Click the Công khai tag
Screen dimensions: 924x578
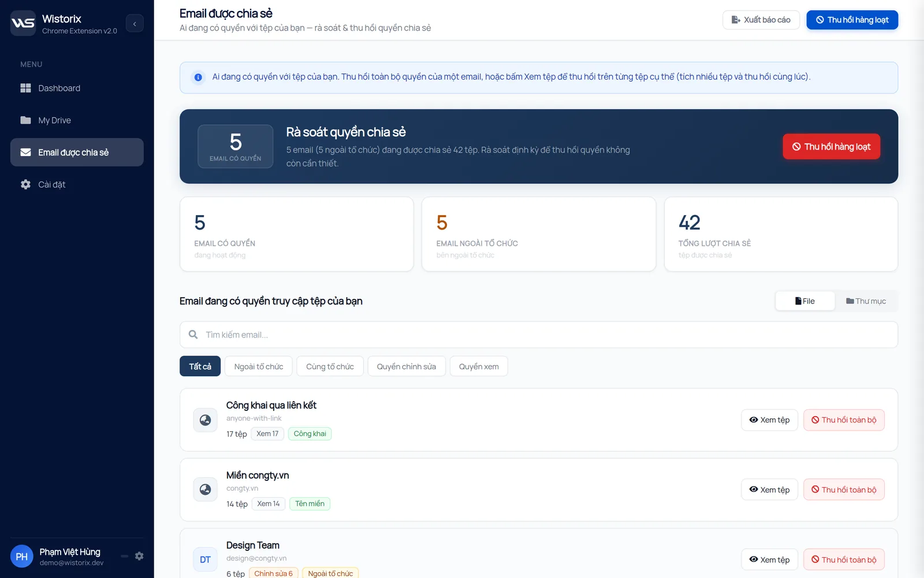(x=310, y=434)
